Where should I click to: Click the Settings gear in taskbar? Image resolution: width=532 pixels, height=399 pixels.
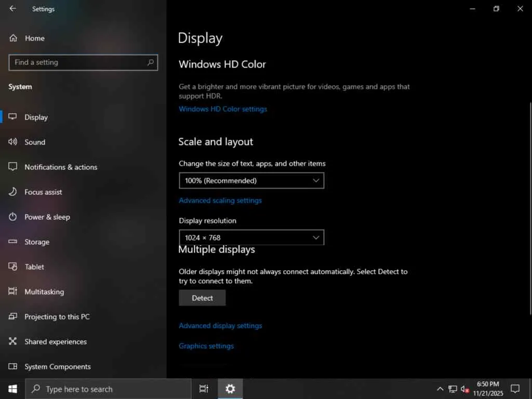tap(230, 389)
